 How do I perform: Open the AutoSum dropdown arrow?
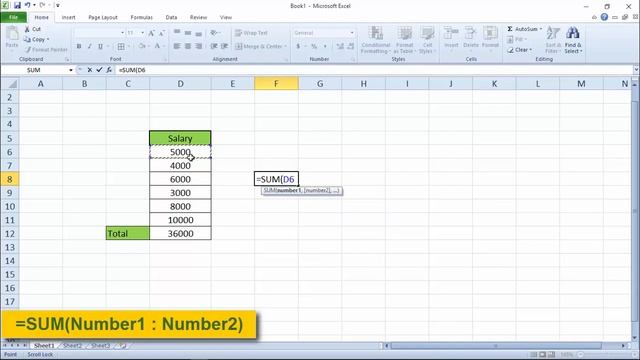pyautogui.click(x=541, y=29)
